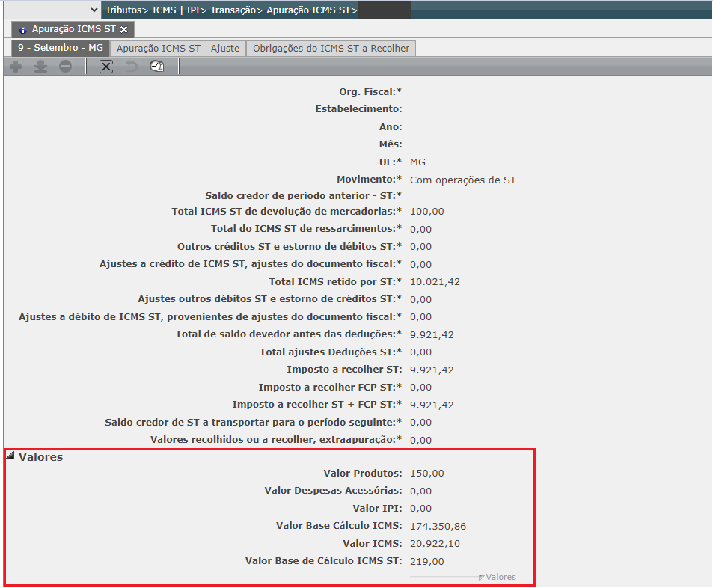Click the add (plus) record icon
The width and height of the screenshot is (713, 588).
click(x=16, y=67)
